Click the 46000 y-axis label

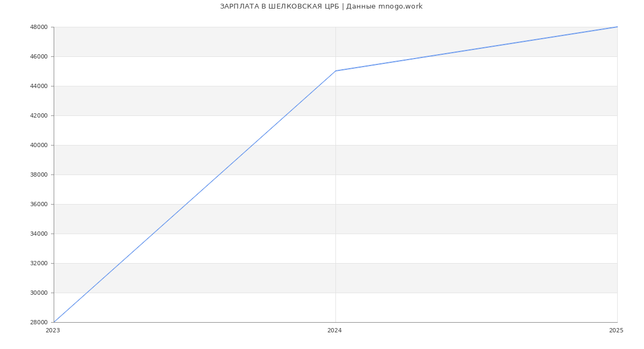click(x=39, y=57)
